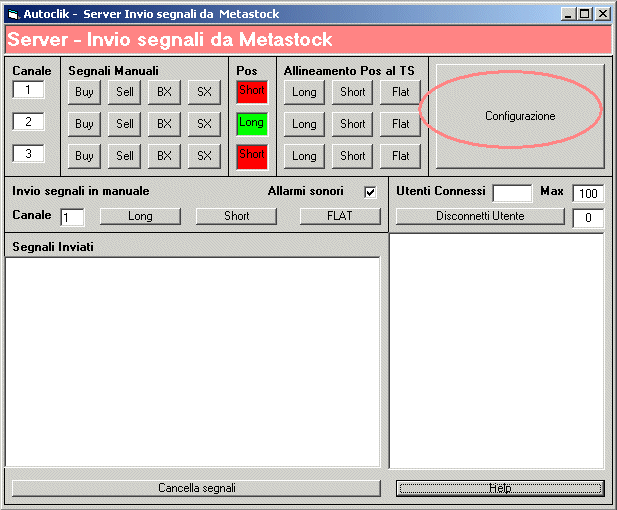617x510 pixels.
Task: Click the Utenti Connessi count field
Action: pos(512,193)
